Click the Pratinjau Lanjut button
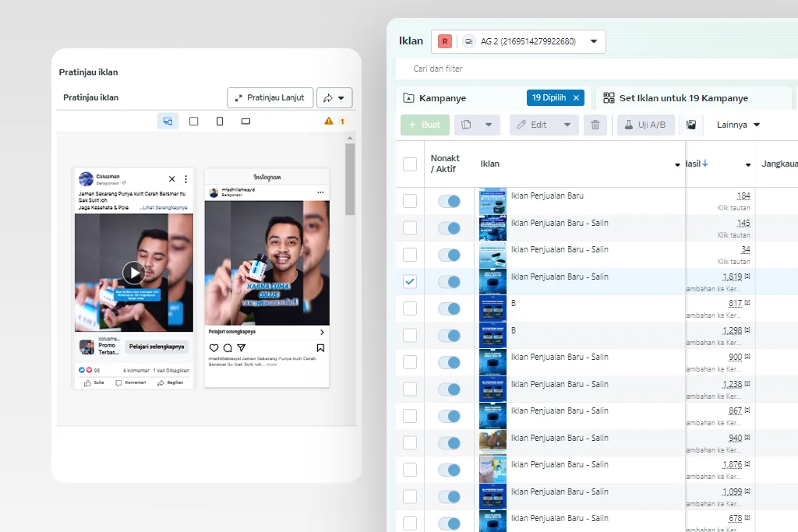This screenshot has height=532, width=798. (x=270, y=98)
